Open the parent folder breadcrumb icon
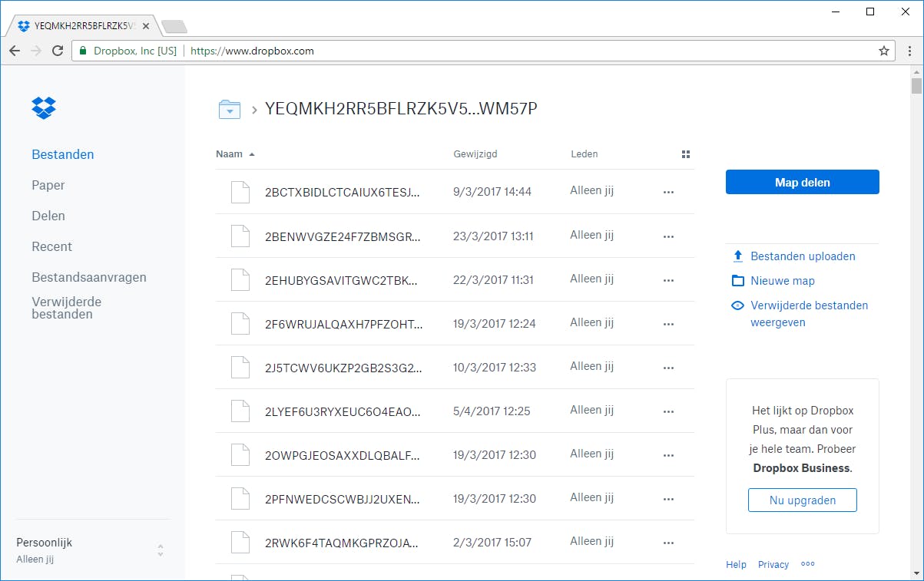The width and height of the screenshot is (924, 581). pyautogui.click(x=229, y=110)
